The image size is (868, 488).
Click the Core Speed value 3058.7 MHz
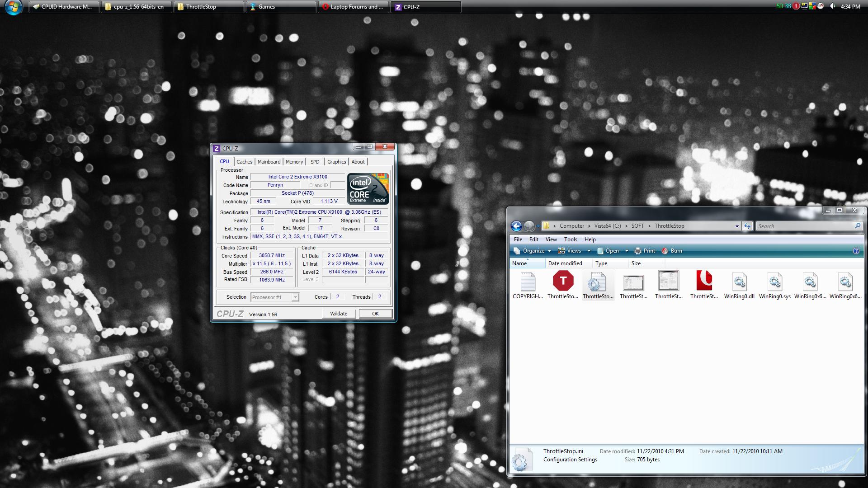[x=272, y=256]
